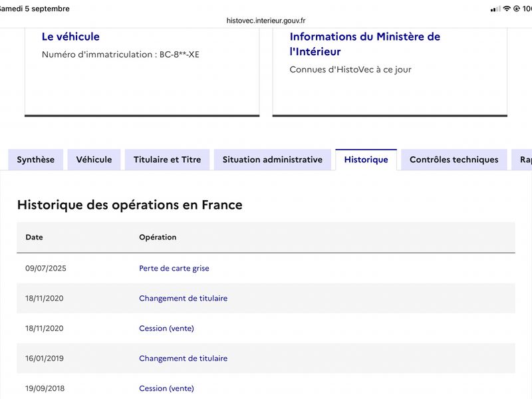532x399 pixels.
Task: Click the Informations du Ministère de l'Intérieur heading
Action: pos(364,44)
